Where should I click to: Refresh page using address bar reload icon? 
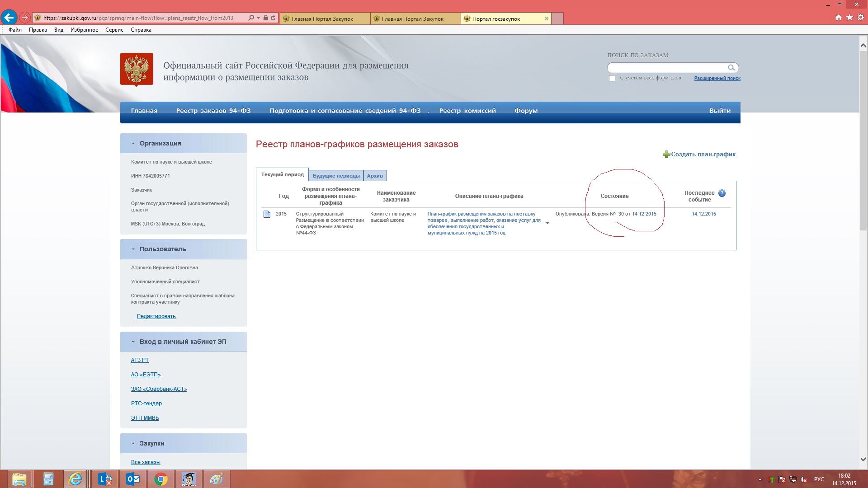coord(273,18)
